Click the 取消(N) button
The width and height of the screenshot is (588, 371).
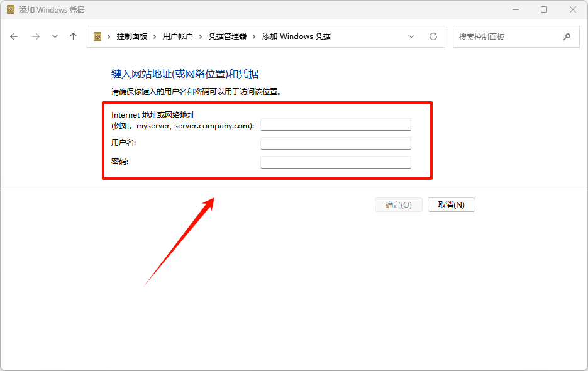coord(451,204)
